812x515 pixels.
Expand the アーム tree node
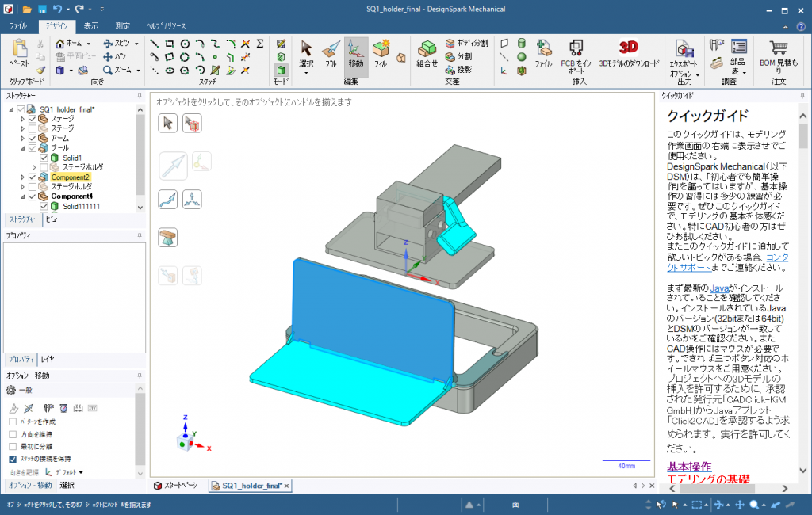[x=23, y=138]
